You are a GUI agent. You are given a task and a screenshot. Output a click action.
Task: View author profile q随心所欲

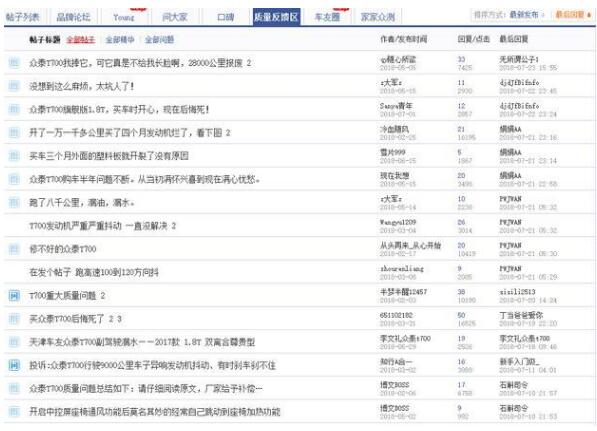[x=398, y=59]
